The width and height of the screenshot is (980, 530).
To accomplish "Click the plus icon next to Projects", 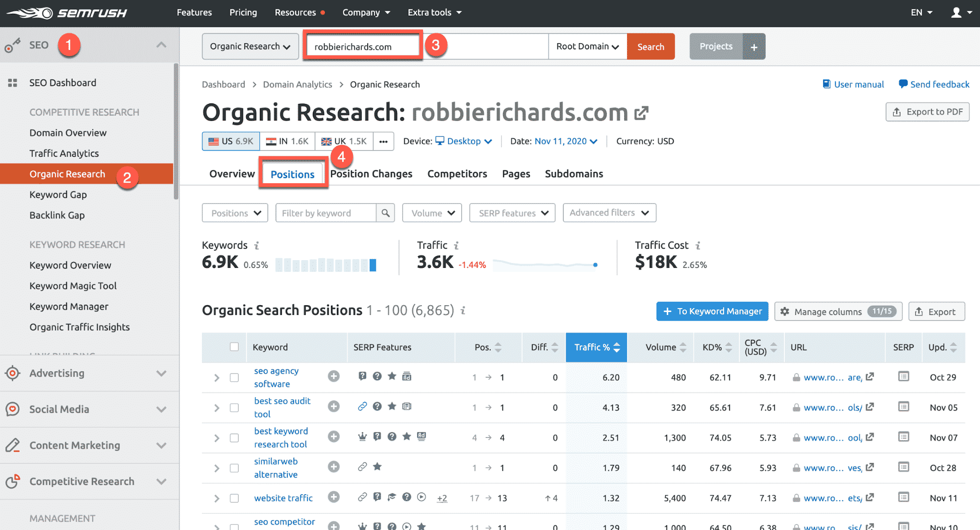I will (754, 47).
